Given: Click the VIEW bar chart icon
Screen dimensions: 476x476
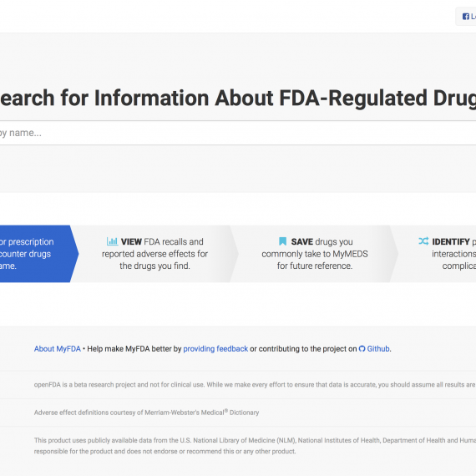Looking at the screenshot, I should (113, 241).
